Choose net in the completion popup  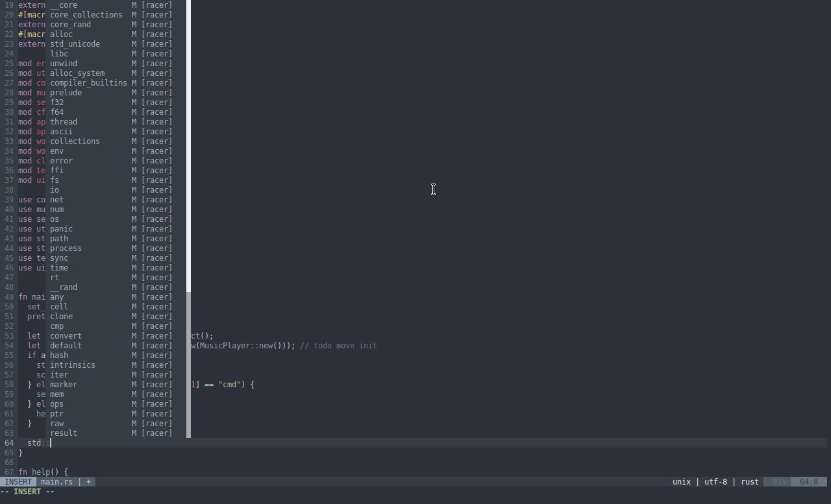[116, 200]
